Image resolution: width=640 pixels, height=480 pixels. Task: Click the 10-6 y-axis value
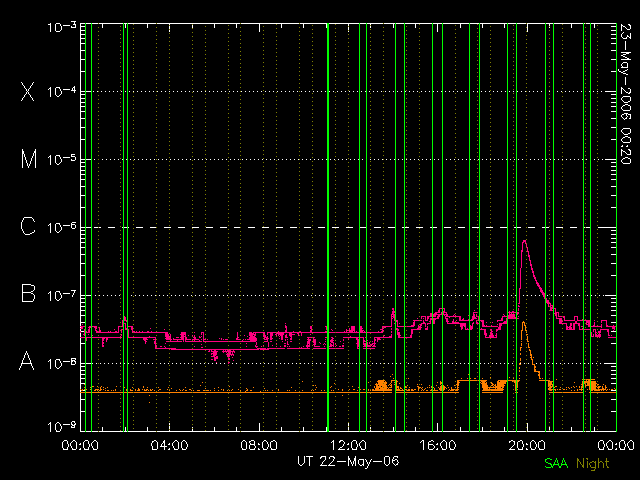pyautogui.click(x=62, y=227)
